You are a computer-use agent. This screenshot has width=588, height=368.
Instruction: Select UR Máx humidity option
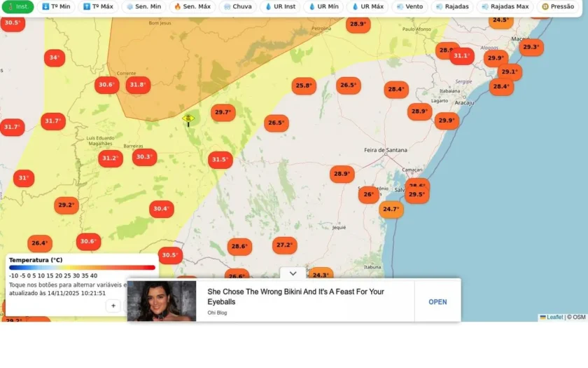368,6
